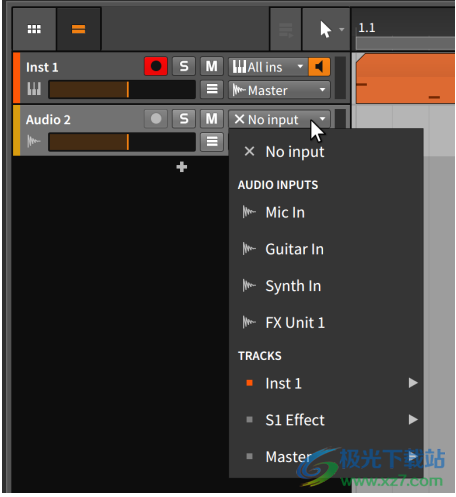Open Audio 2 No input chooser

pos(279,119)
